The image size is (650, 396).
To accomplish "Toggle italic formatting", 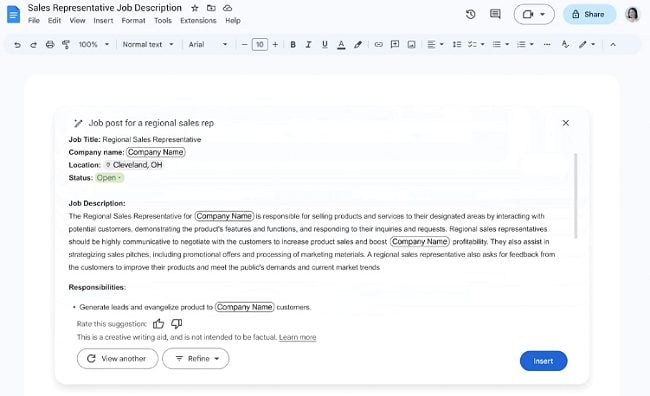I will point(308,44).
